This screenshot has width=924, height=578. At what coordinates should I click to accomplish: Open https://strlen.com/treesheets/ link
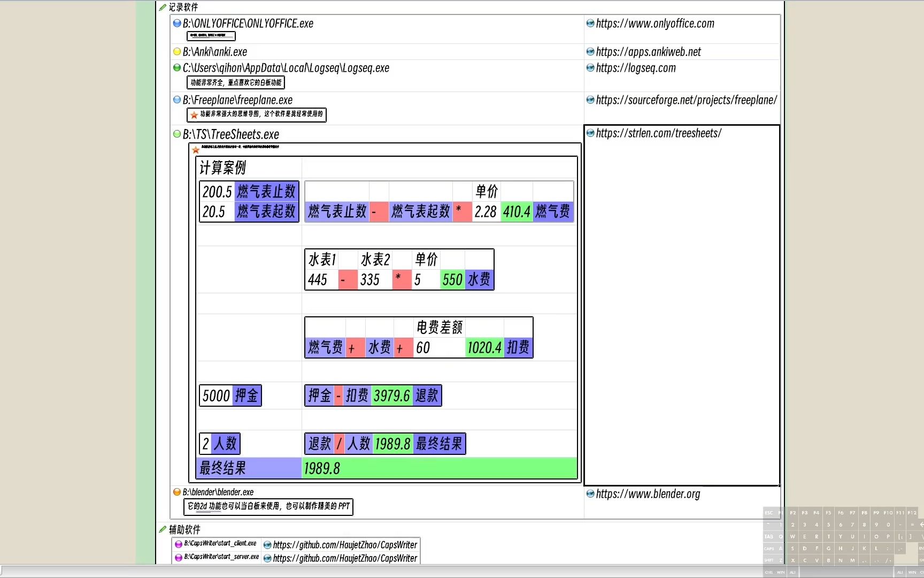659,133
